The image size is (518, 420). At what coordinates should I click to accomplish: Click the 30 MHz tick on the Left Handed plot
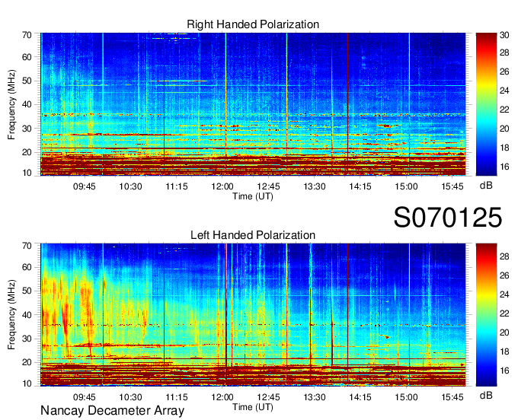coord(27,339)
